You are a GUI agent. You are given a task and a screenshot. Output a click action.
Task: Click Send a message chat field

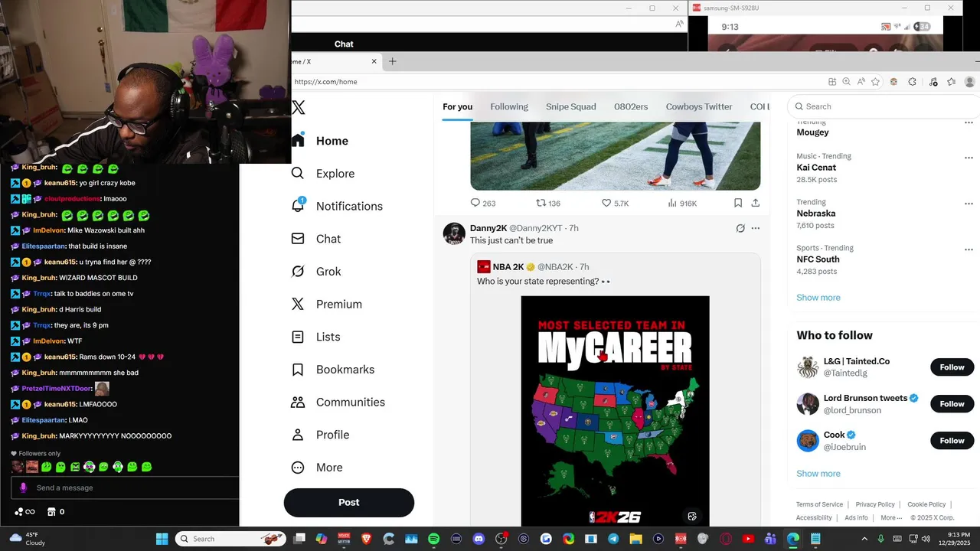pos(125,487)
